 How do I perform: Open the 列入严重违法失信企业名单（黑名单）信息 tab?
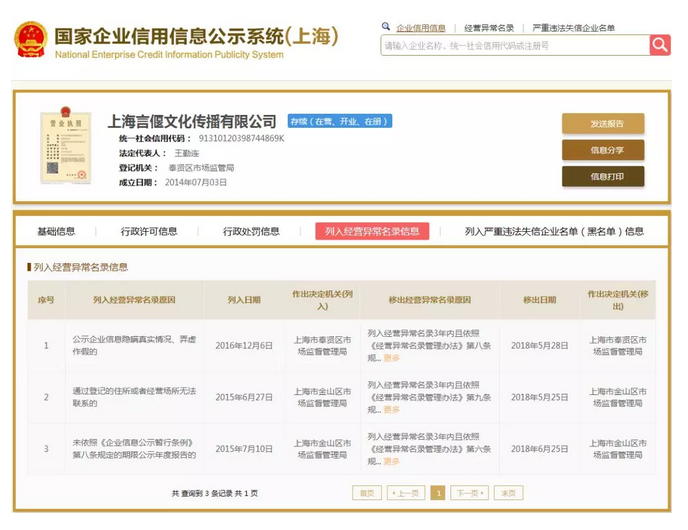click(x=554, y=231)
